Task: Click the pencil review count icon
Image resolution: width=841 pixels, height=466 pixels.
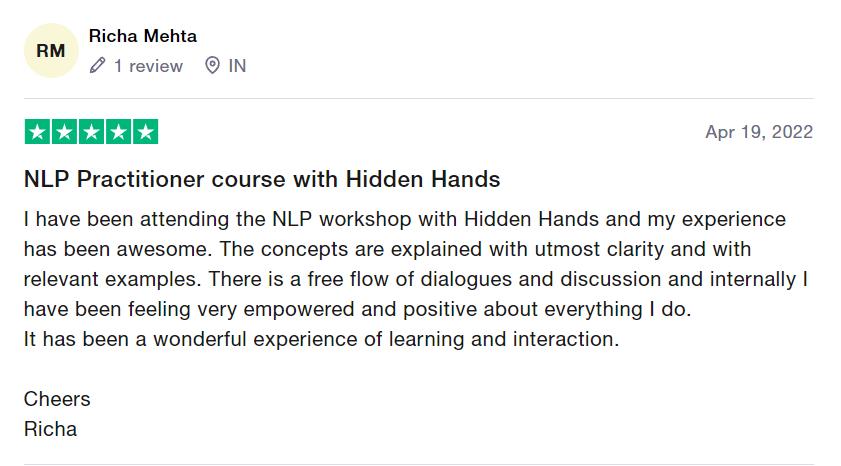Action: (x=98, y=65)
